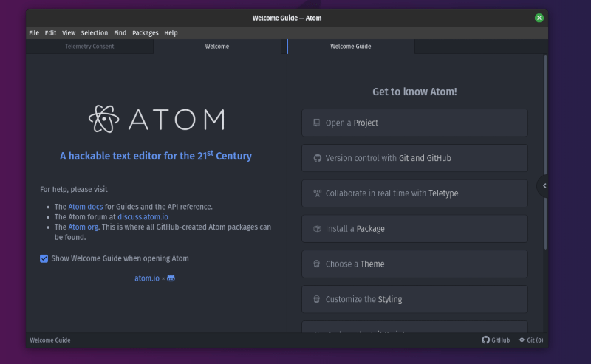Open the Atom docs link
This screenshot has height=364, width=591.
[85, 207]
